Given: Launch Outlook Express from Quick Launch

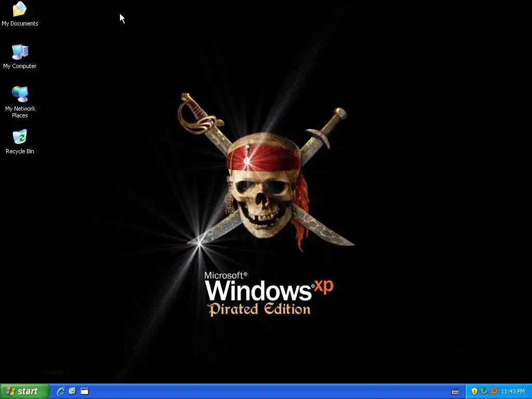Looking at the screenshot, I should pos(72,391).
